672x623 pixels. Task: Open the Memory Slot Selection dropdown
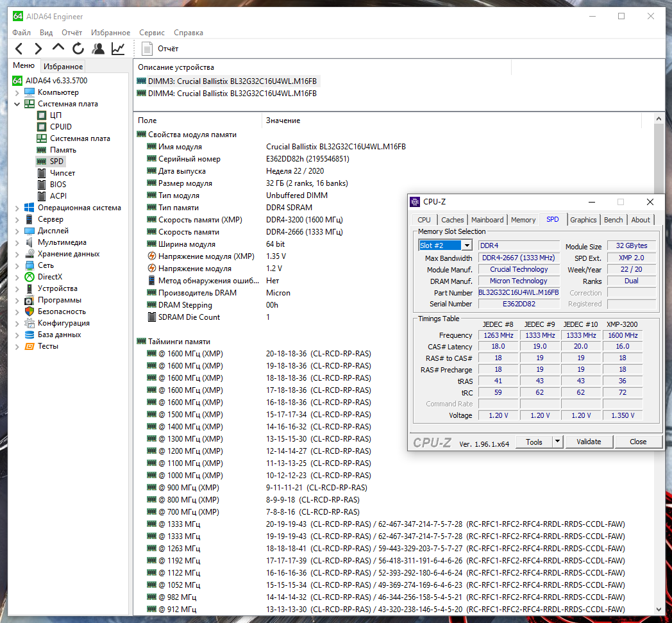[x=466, y=245]
